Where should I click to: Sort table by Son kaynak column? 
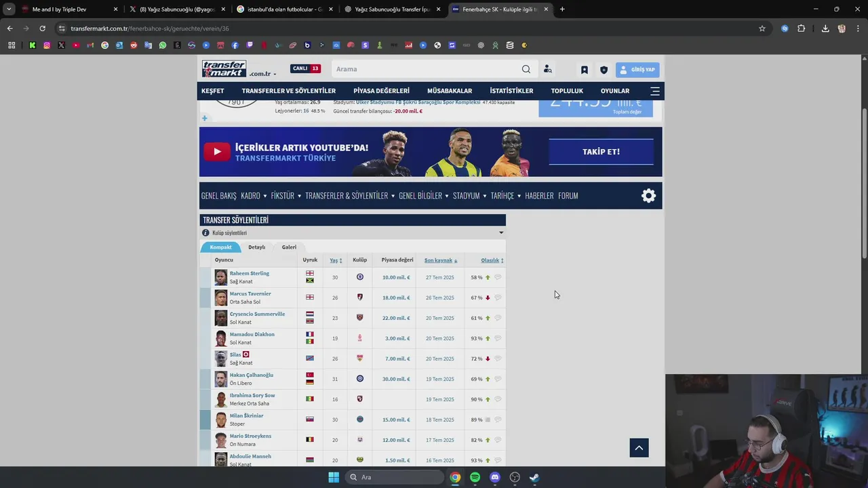[441, 260]
